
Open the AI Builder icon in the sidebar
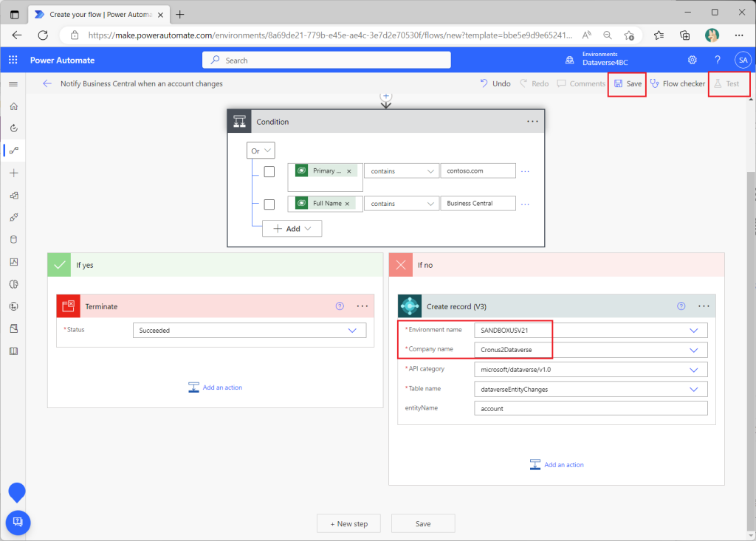(x=13, y=284)
